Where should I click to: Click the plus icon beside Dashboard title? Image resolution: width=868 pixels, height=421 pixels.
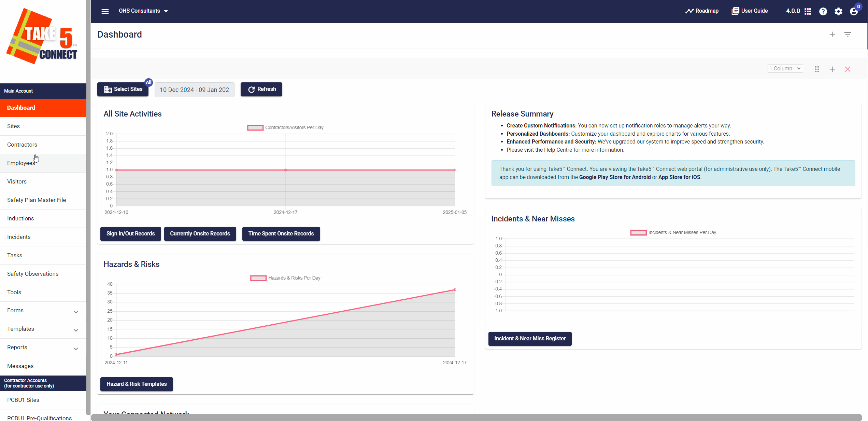pos(832,35)
